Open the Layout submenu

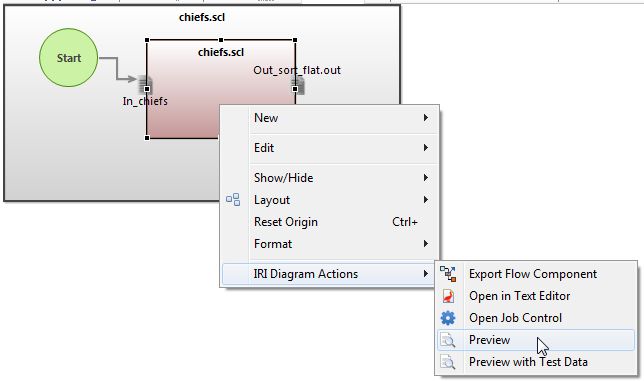pyautogui.click(x=329, y=200)
